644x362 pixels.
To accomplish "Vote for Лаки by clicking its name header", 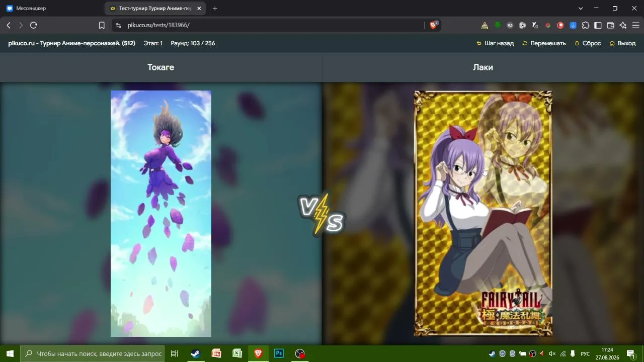I will coord(483,67).
